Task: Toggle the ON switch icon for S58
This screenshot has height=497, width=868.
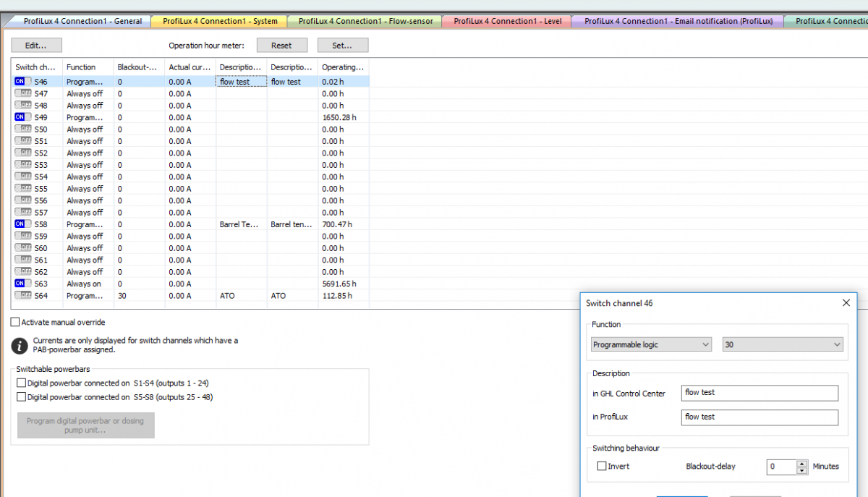Action: coord(23,224)
